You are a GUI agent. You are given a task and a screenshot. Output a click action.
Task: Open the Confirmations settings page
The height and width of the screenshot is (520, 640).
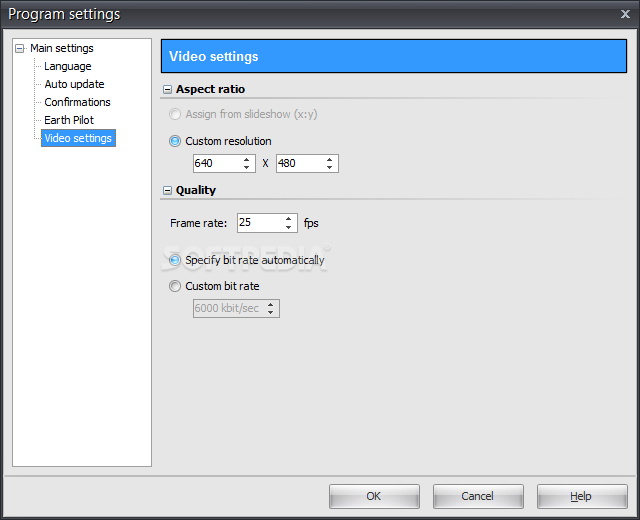pos(77,102)
